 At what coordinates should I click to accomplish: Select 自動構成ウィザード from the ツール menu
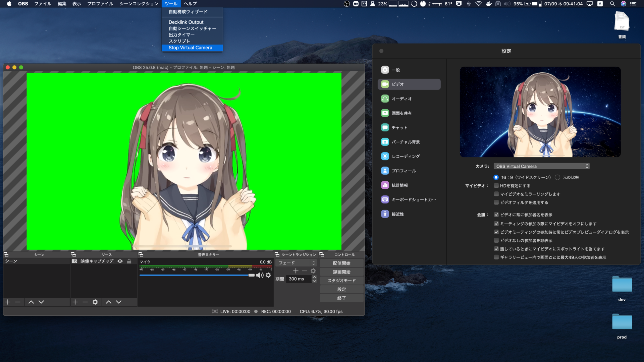192,12
